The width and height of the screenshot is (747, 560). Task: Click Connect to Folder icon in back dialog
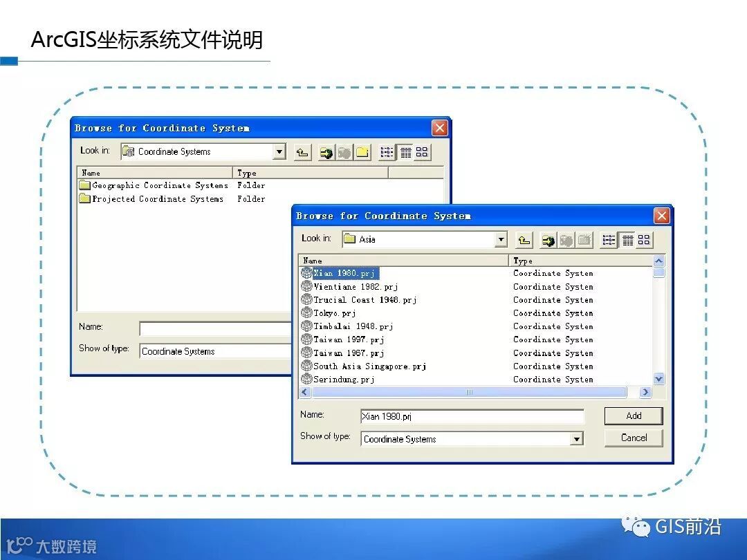pyautogui.click(x=326, y=152)
